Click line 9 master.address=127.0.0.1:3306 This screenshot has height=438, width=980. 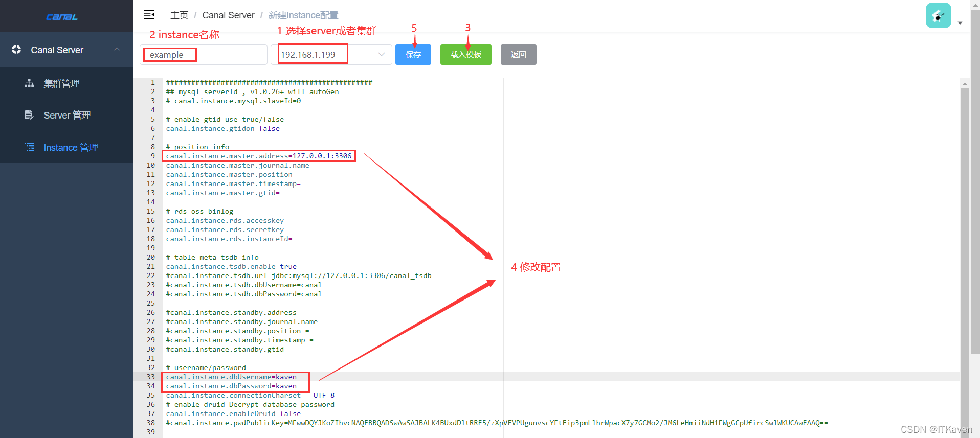coord(258,156)
